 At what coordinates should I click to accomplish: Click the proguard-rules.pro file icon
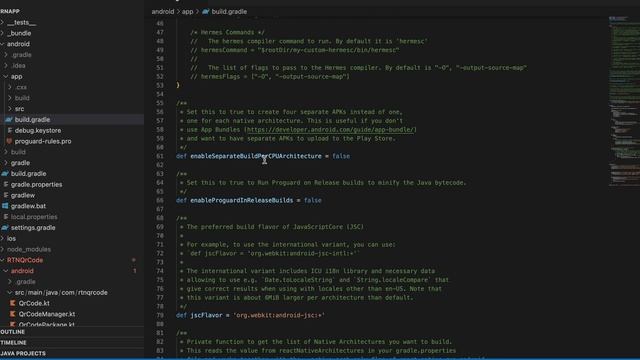tap(9, 141)
